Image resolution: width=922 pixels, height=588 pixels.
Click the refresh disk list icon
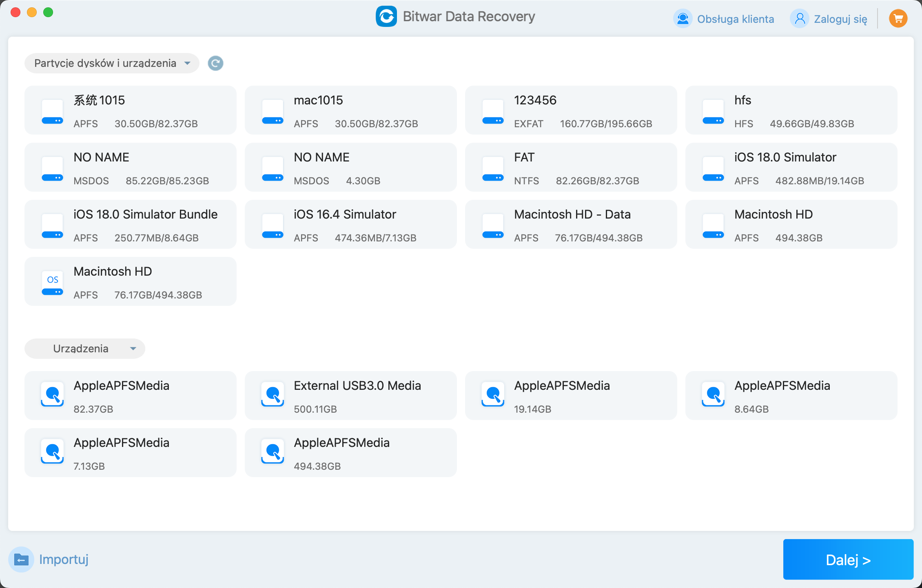coord(215,63)
